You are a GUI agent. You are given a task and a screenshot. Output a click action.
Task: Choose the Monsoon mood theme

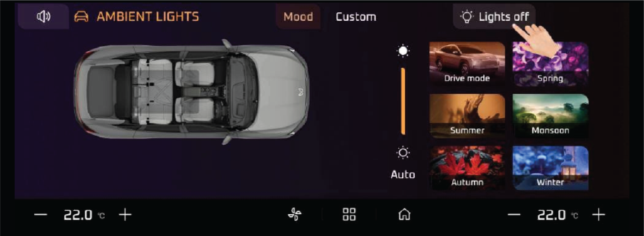point(550,116)
